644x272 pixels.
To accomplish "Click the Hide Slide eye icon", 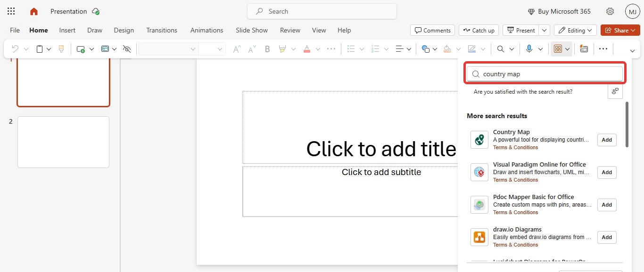I will click(126, 49).
